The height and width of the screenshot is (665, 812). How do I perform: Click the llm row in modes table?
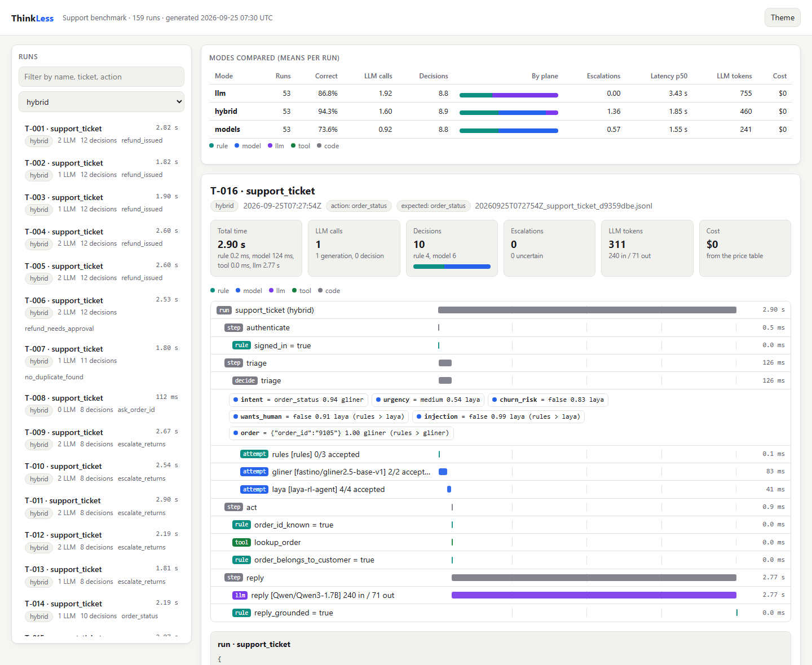[500, 94]
